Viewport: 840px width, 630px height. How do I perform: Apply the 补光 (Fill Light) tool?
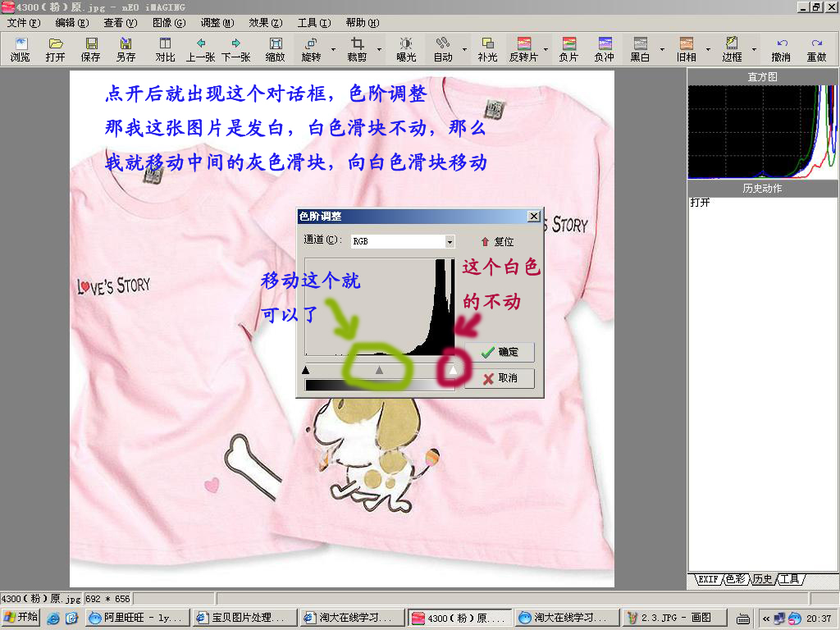[x=487, y=49]
